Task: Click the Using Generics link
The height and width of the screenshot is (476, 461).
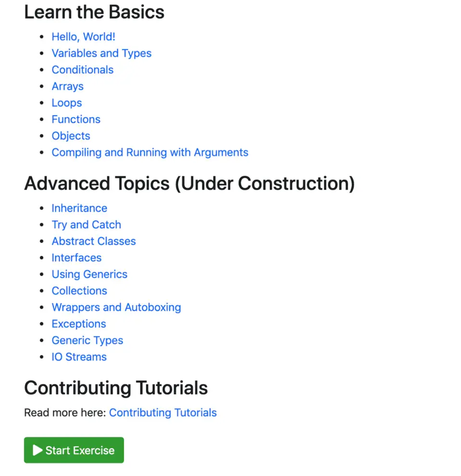Action: click(89, 274)
